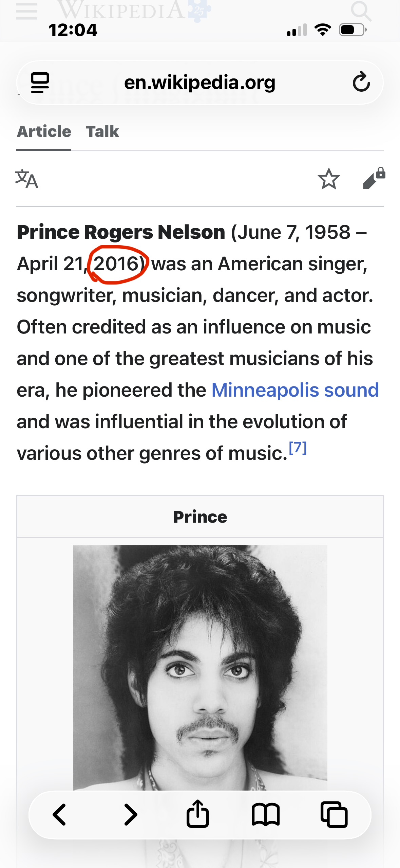Viewport: 400px width, 868px height.
Task: Show all open Safari tabs
Action: point(334,815)
